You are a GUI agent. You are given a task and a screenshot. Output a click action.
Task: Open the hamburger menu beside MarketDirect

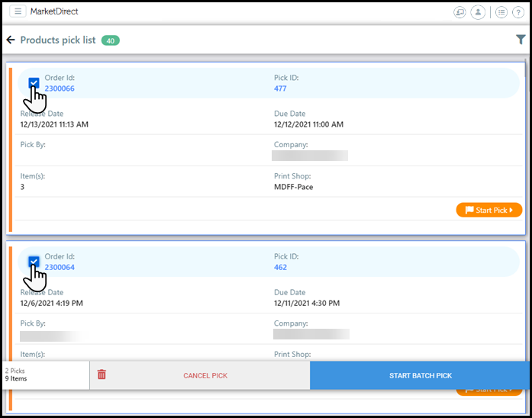tap(18, 11)
